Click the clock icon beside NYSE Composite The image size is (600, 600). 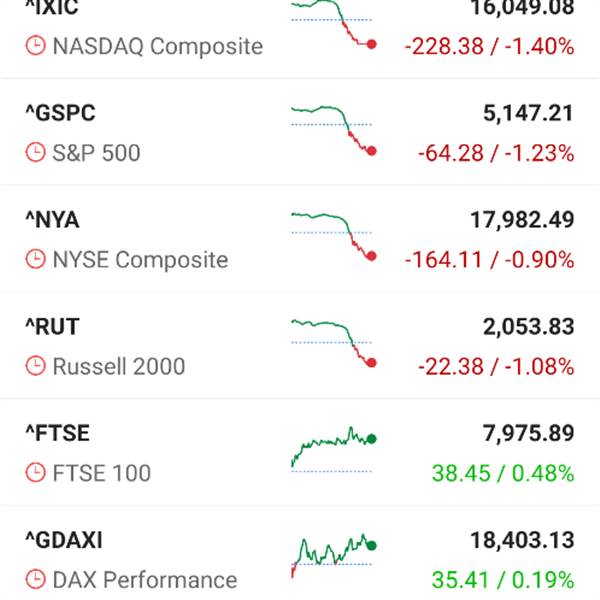pos(36,259)
